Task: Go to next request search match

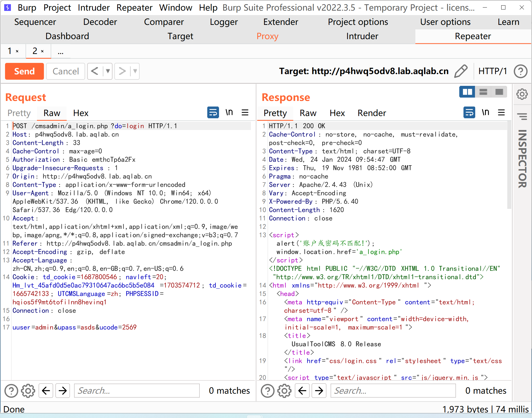Action: tap(63, 391)
